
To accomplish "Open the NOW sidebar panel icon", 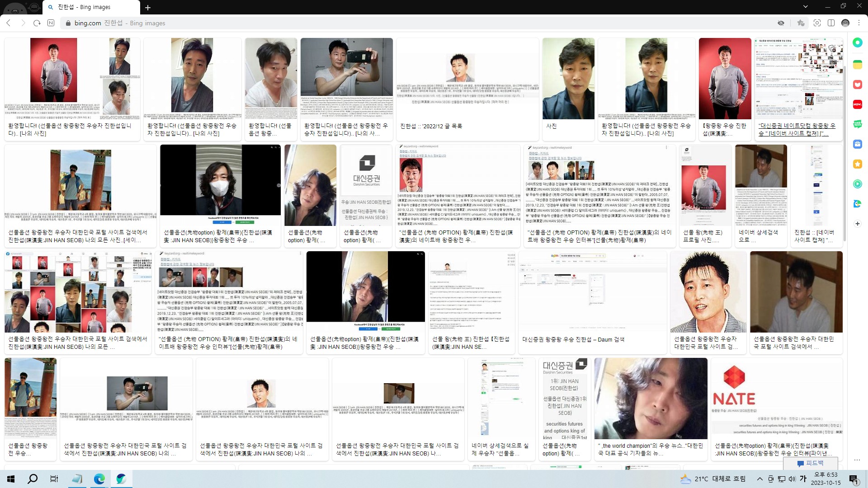I will coord(858,104).
